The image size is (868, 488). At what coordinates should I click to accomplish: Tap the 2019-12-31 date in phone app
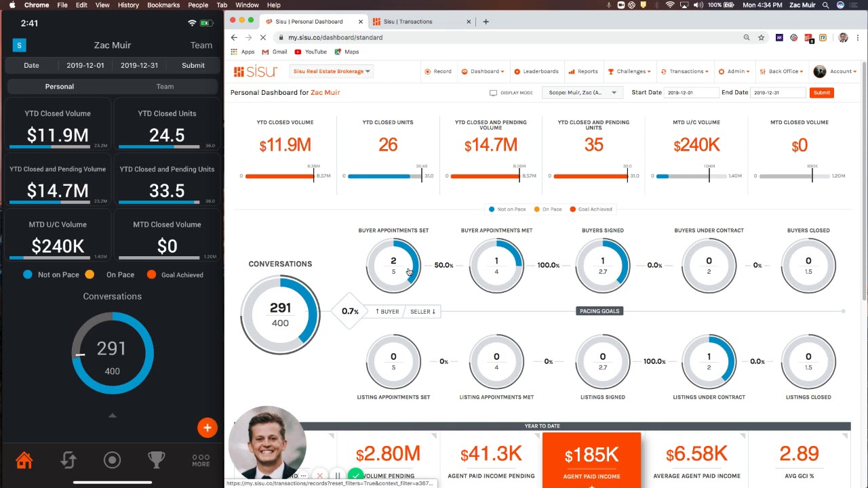(139, 66)
